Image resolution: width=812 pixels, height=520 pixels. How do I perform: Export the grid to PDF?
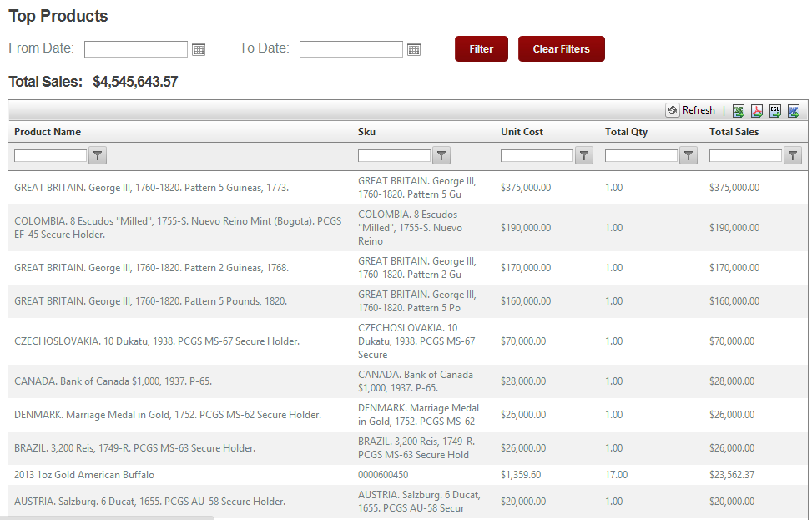coord(757,111)
